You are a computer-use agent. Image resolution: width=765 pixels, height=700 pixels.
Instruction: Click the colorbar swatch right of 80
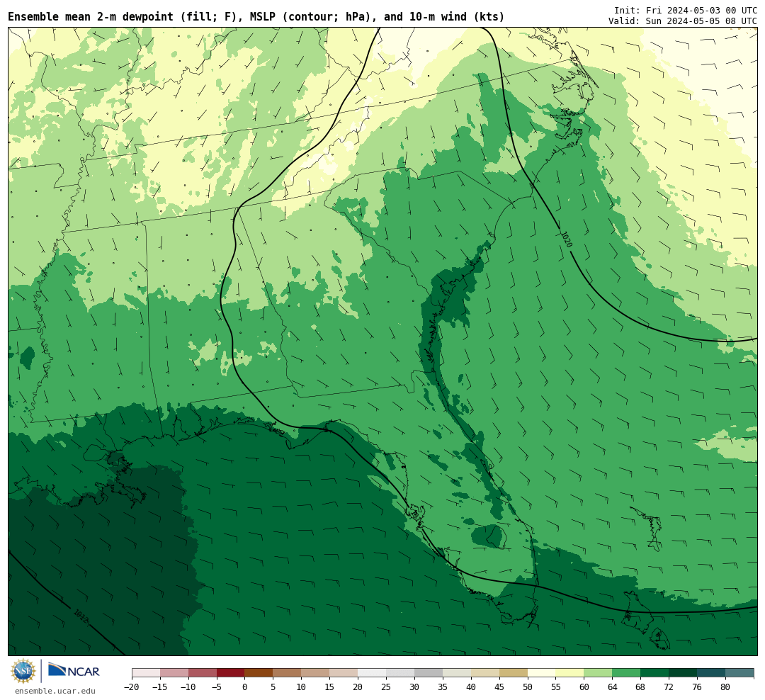tap(739, 673)
